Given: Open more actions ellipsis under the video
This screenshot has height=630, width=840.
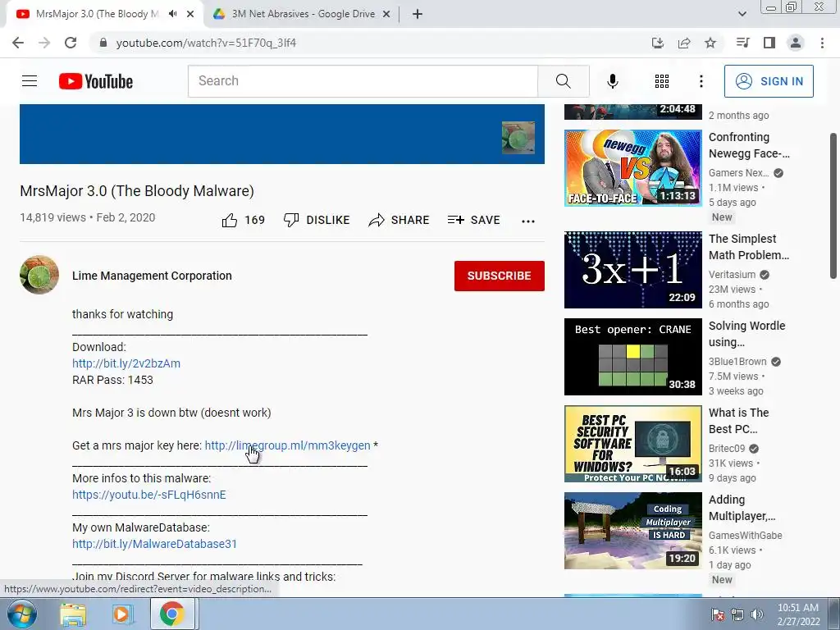Looking at the screenshot, I should point(528,221).
